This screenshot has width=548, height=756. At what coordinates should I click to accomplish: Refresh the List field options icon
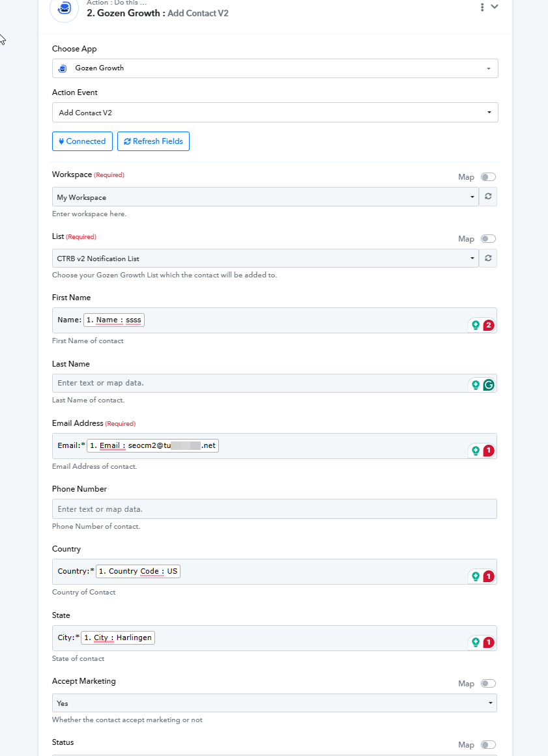point(488,259)
